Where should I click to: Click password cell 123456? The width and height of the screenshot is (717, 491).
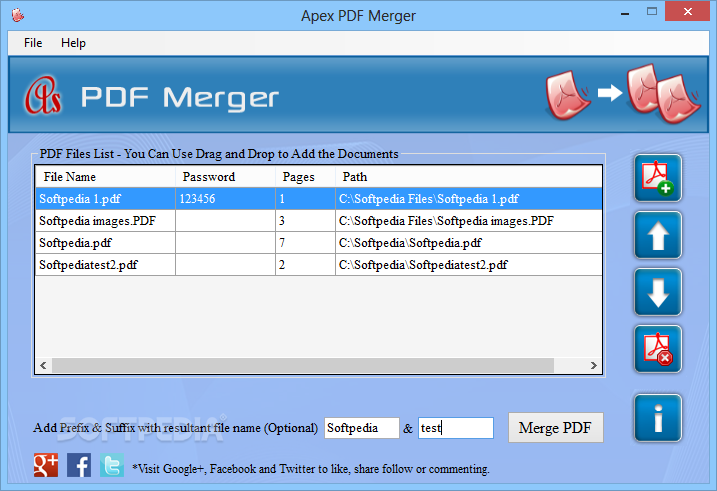[225, 199]
